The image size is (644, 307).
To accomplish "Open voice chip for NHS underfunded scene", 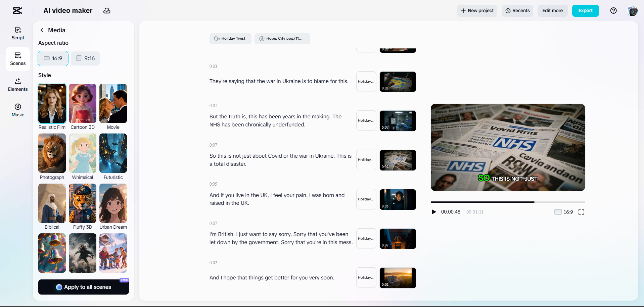I will pos(366,120).
